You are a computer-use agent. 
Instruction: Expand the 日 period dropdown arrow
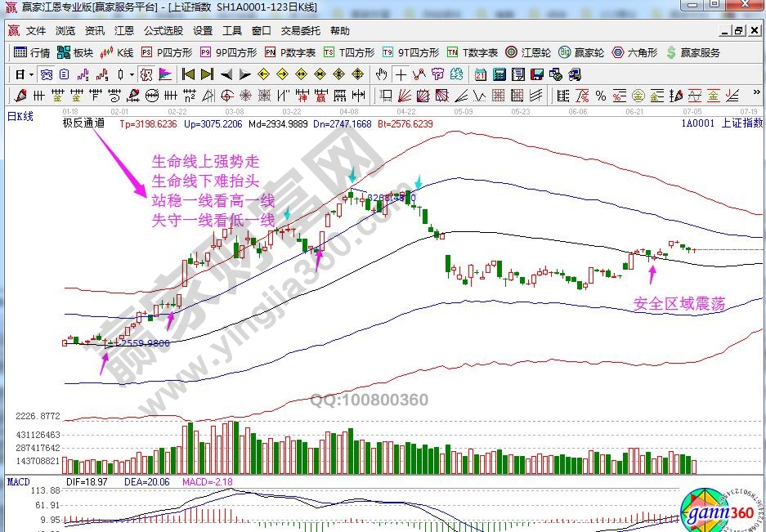30,74
